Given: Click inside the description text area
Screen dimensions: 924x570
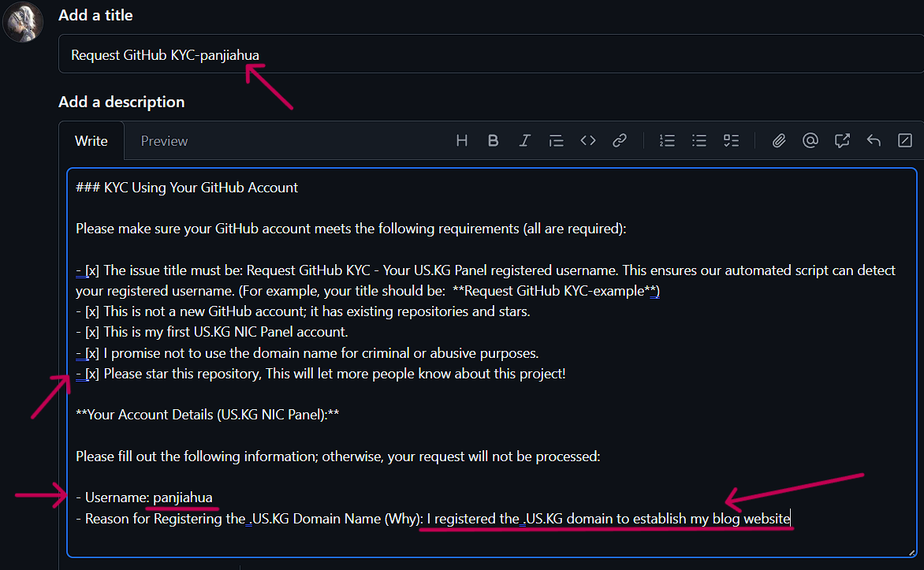Looking at the screenshot, I should (x=491, y=363).
